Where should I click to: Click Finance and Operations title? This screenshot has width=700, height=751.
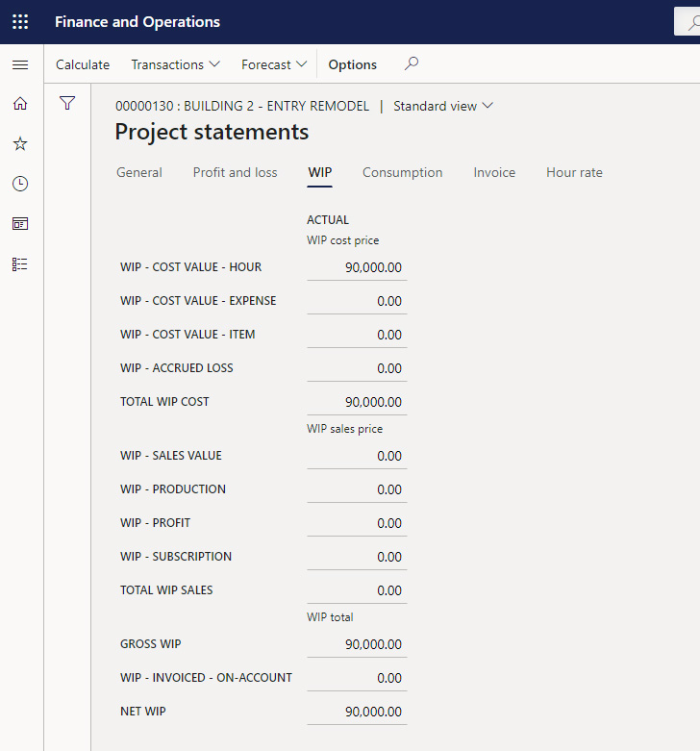(137, 22)
